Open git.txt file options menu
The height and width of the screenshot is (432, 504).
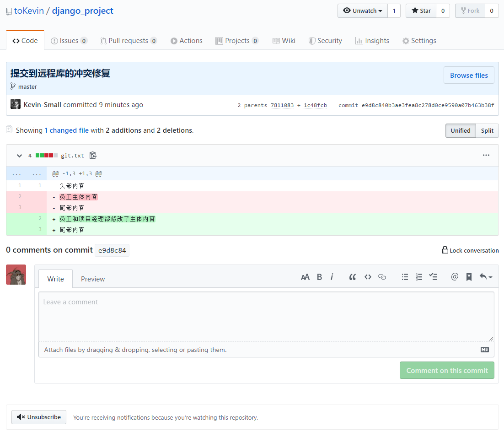point(486,155)
